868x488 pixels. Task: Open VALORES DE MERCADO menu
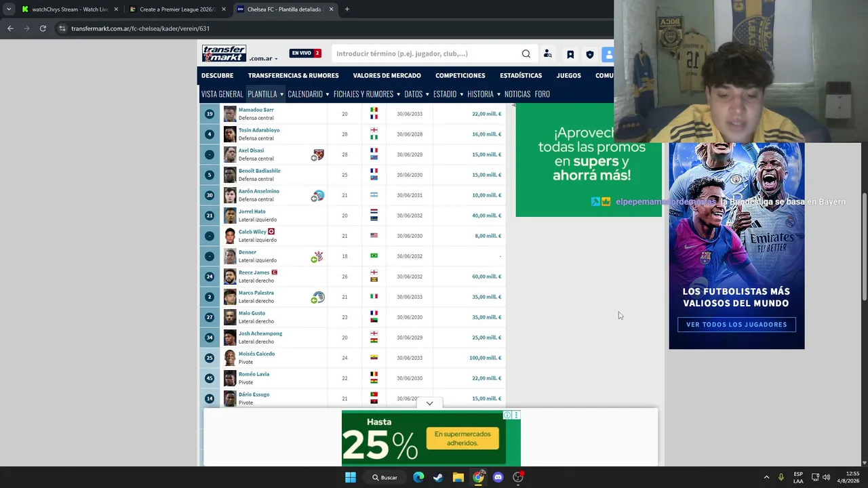tap(387, 75)
